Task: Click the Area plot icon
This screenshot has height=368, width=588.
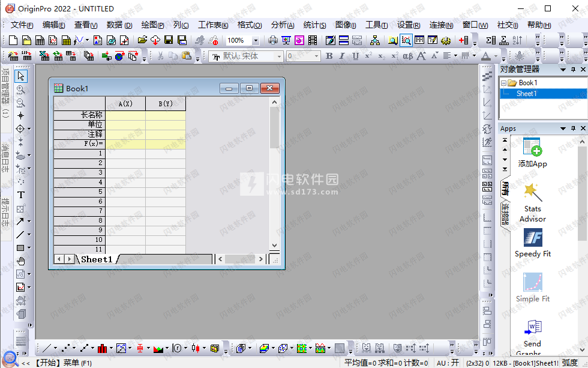Action: (x=158, y=349)
